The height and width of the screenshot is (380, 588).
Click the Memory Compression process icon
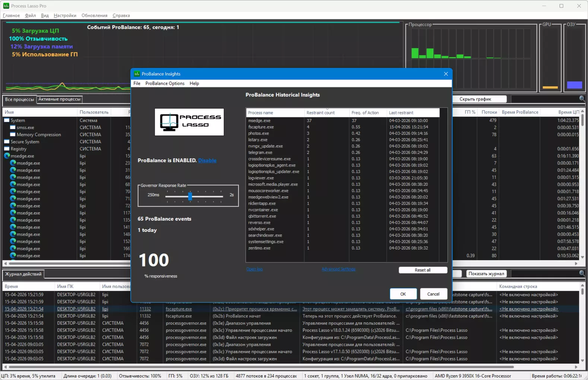tap(13, 134)
